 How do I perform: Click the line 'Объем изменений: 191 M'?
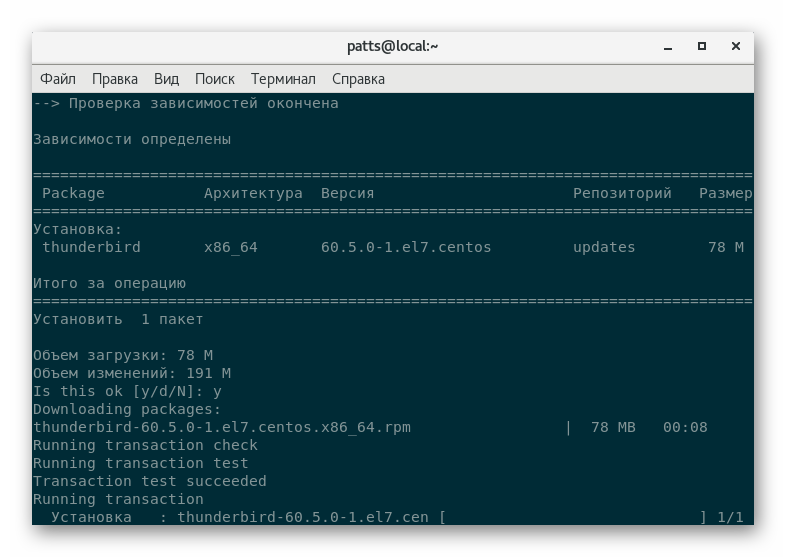click(x=132, y=374)
